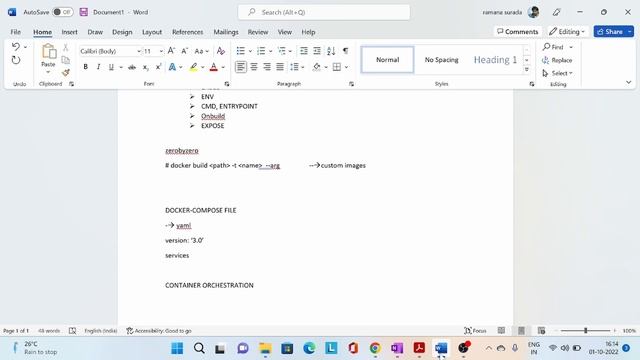Screen dimensions: 640x360
Task: Click the Copy icon
Action: point(65,60)
